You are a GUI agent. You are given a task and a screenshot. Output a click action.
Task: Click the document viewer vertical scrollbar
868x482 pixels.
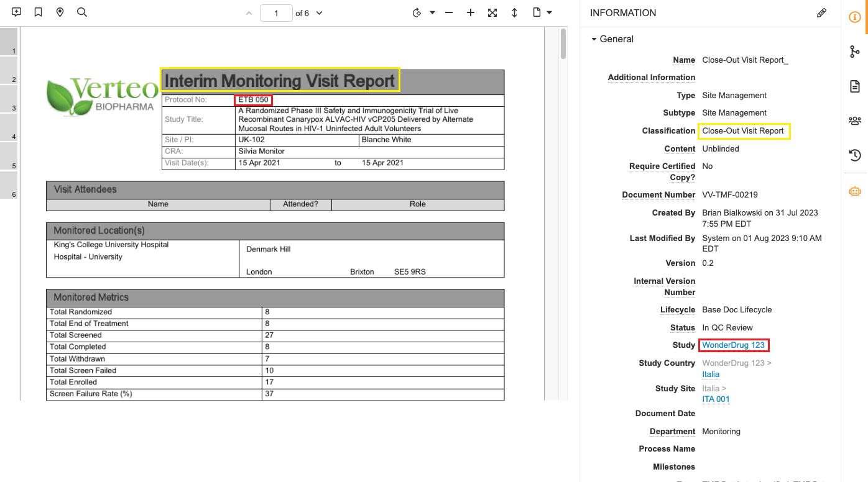coord(563,43)
